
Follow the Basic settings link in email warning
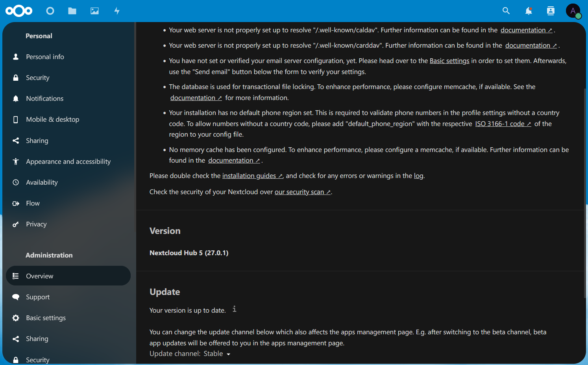click(449, 61)
